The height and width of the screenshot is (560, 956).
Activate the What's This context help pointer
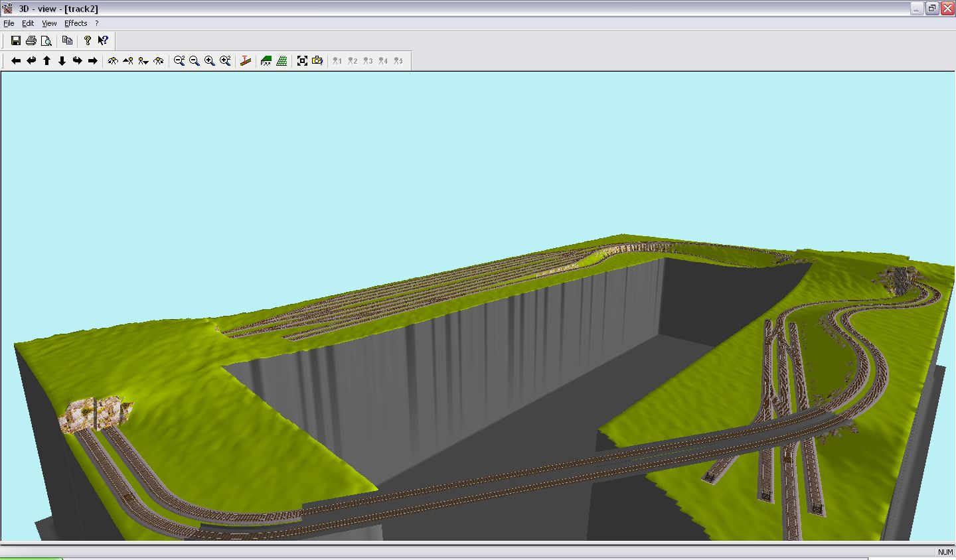click(x=103, y=40)
